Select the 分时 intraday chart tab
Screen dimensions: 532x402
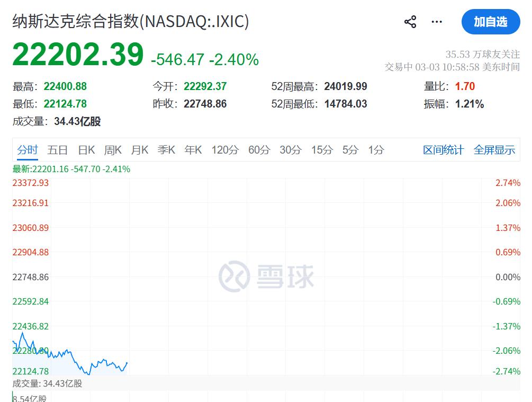[27, 150]
